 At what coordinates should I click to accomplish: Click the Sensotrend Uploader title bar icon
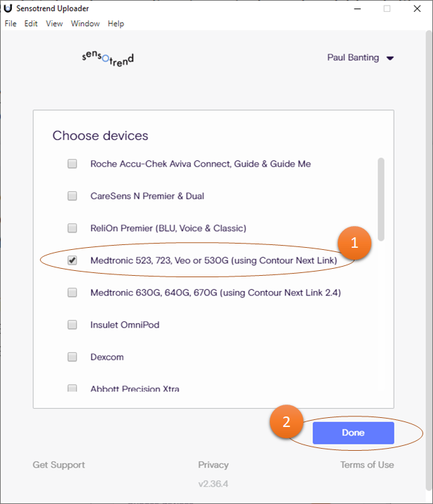8,8
